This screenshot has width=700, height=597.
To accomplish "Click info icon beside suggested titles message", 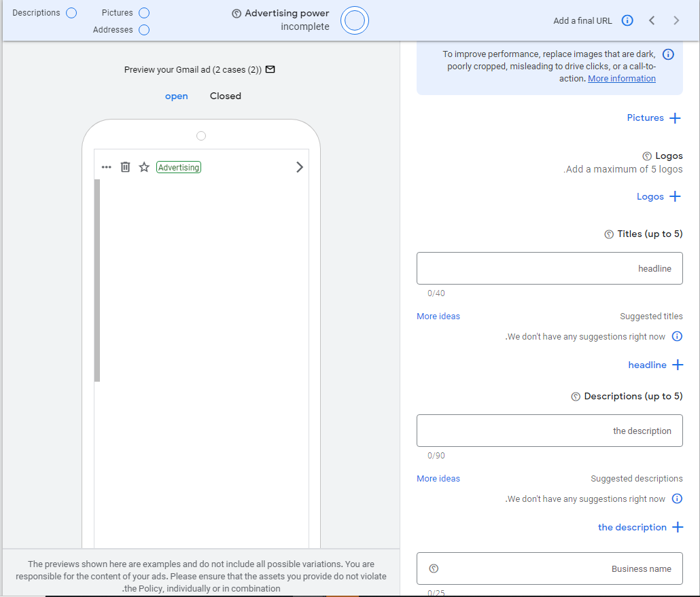I will 677,336.
